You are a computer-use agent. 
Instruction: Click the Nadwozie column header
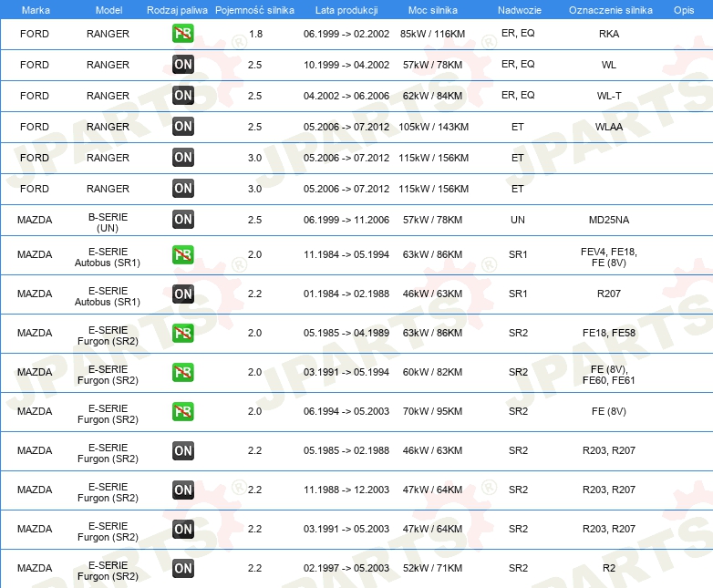520,10
